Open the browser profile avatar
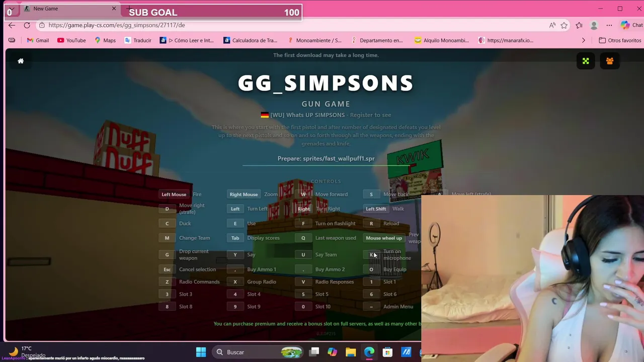The image size is (644, 362). pos(594,25)
